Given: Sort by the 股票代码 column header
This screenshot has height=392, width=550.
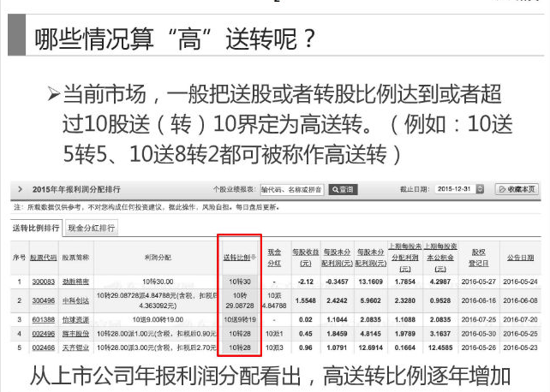Looking at the screenshot, I should [x=44, y=258].
